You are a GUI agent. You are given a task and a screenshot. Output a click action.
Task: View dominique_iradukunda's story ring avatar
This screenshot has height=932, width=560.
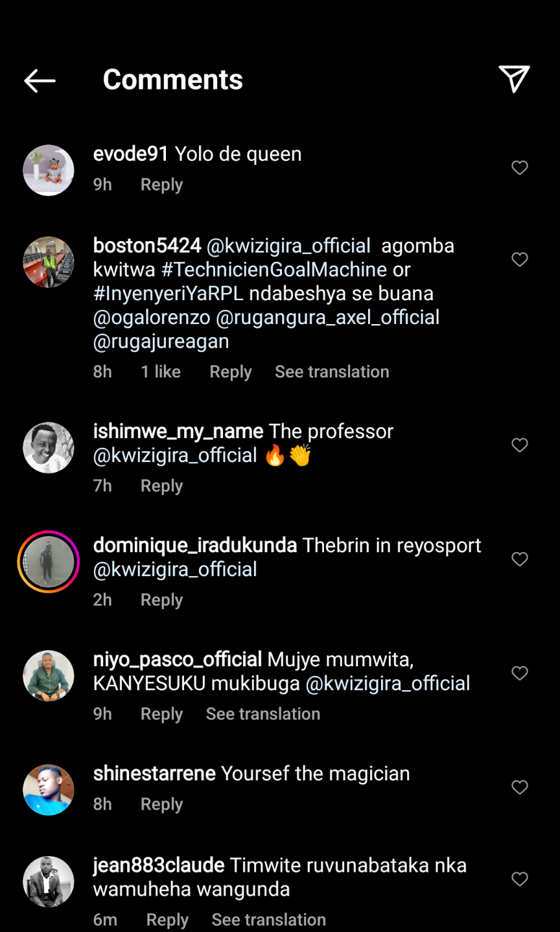[49, 561]
